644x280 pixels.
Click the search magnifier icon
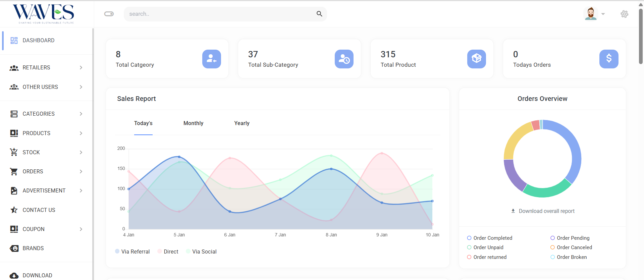[x=319, y=14]
